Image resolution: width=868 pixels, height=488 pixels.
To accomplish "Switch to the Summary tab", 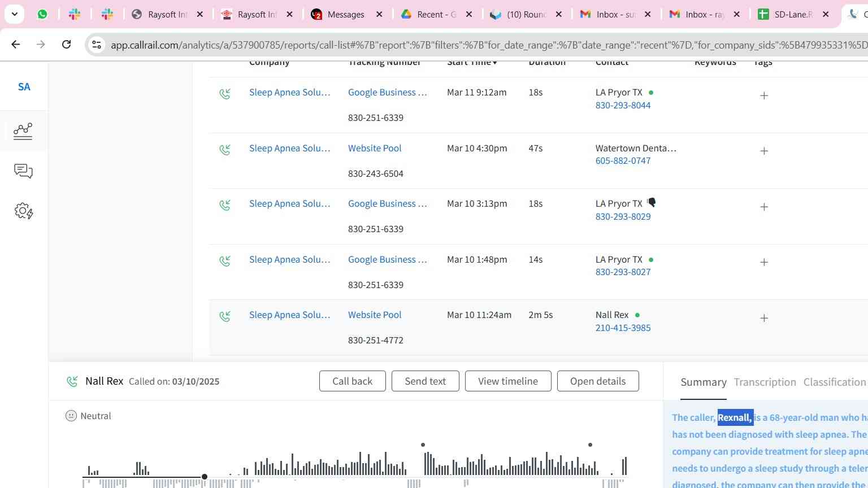I will (x=704, y=382).
